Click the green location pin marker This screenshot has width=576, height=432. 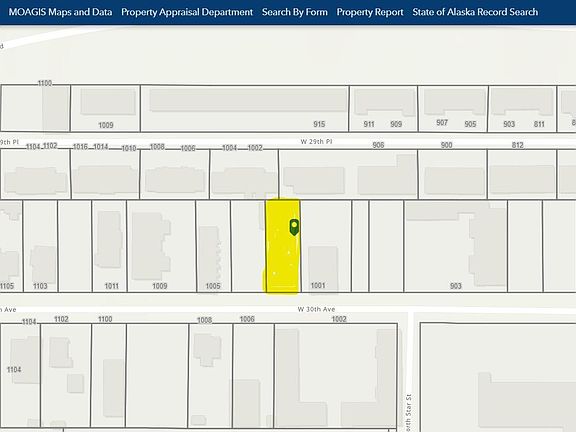[294, 227]
